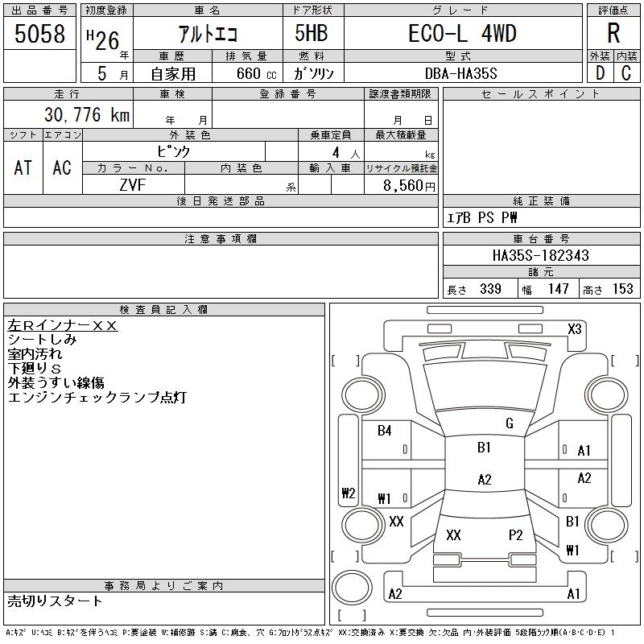This screenshot has width=644, height=644.
Task: Select the grade ECO-L 4WD cell
Action: [x=463, y=33]
